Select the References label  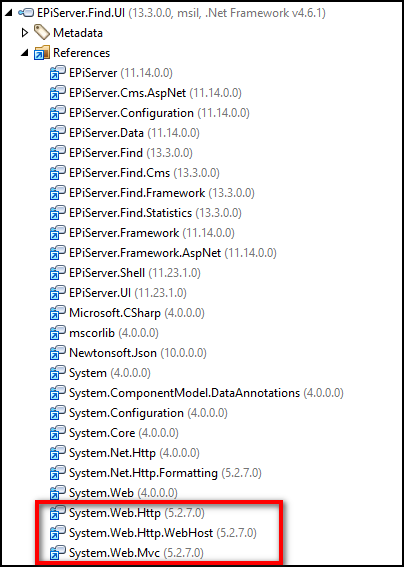[x=81, y=53]
